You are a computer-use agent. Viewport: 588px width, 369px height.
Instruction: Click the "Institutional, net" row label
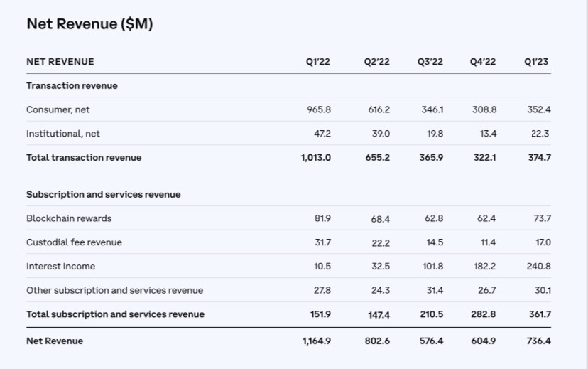click(63, 133)
